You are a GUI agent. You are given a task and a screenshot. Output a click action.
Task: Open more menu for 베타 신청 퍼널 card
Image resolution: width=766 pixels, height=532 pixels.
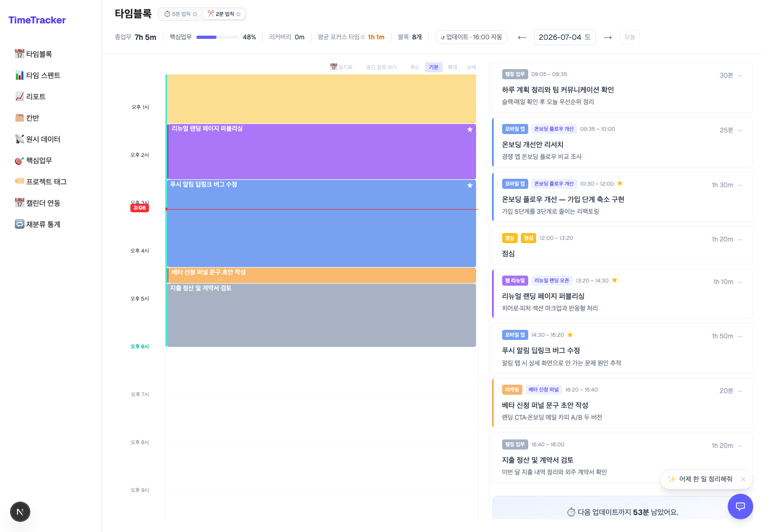point(740,391)
